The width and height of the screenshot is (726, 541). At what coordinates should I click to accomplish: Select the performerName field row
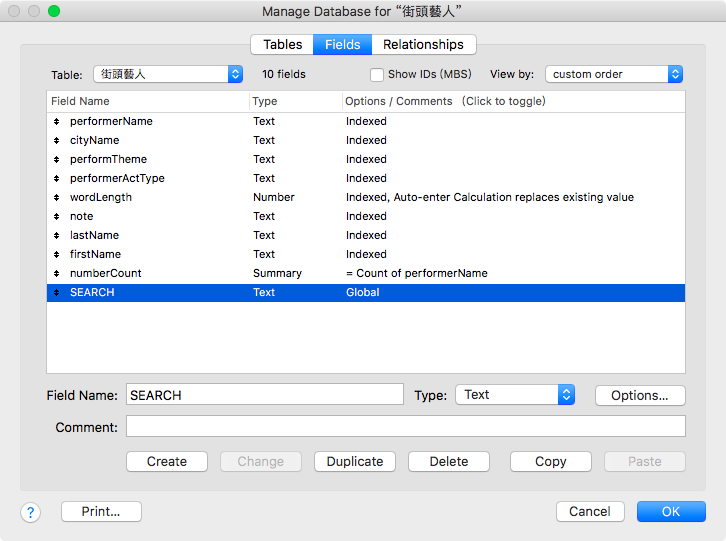(366, 121)
